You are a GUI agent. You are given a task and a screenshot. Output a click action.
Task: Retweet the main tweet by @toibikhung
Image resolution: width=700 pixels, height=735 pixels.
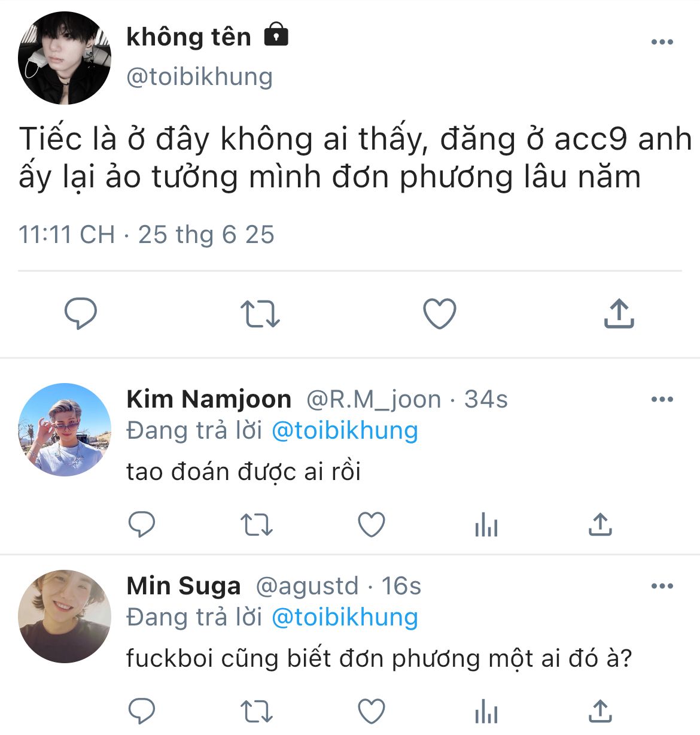point(260,313)
